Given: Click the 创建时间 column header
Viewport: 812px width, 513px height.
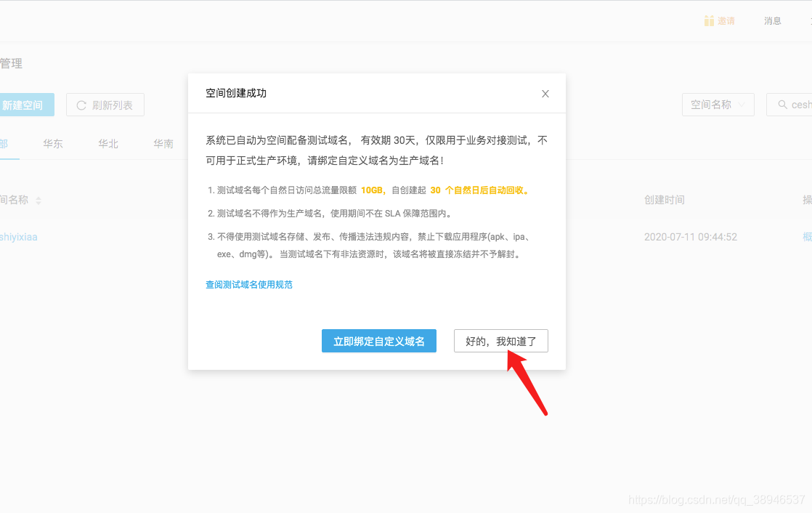Looking at the screenshot, I should (x=664, y=200).
